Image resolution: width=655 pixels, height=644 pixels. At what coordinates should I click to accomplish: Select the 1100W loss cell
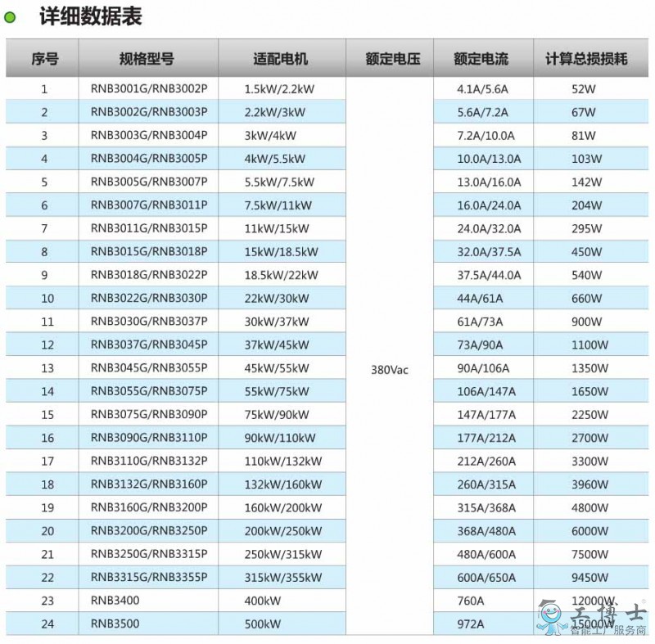[589, 345]
